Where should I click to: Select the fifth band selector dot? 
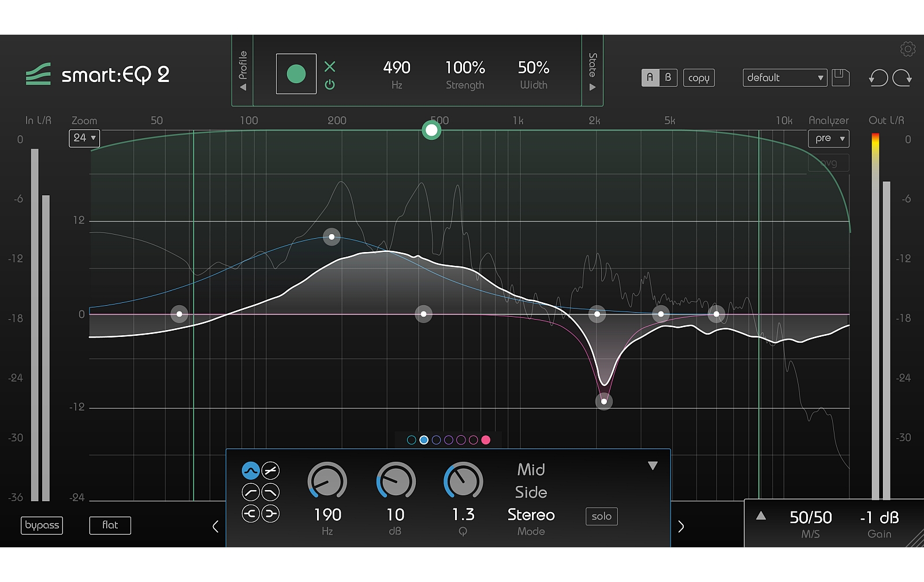461,440
